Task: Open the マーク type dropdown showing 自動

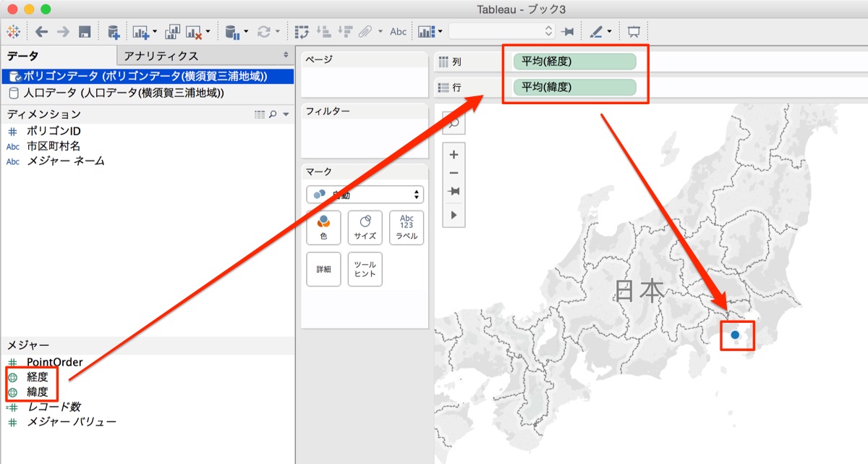Action: click(365, 194)
